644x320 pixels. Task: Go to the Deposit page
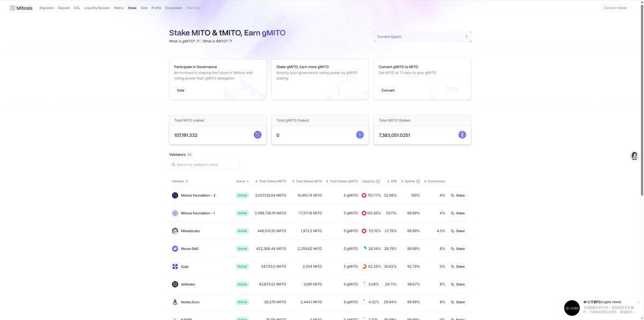pos(64,8)
